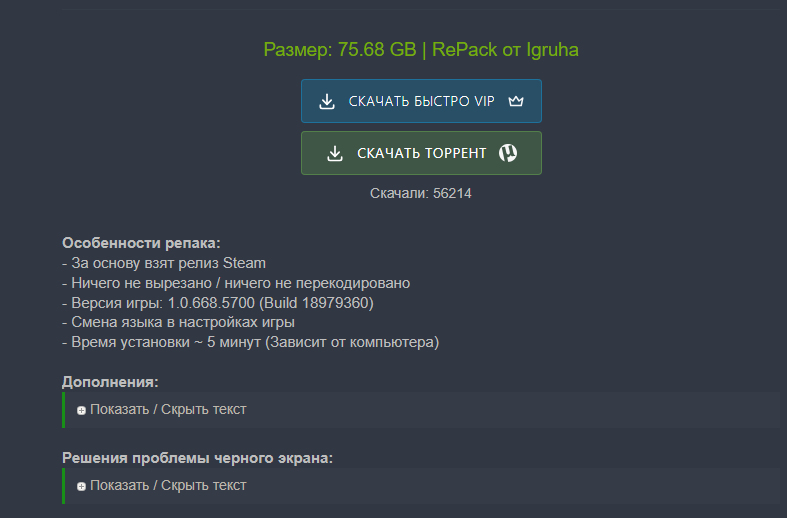Click the plus icon under Дополнения
The height and width of the screenshot is (518, 787).
click(81, 410)
